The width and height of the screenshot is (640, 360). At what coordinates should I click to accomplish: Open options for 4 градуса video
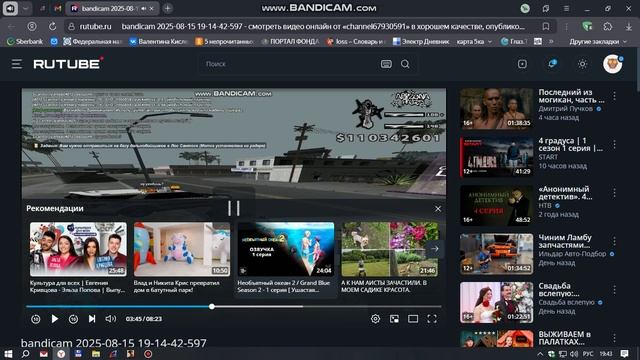pyautogui.click(x=614, y=145)
